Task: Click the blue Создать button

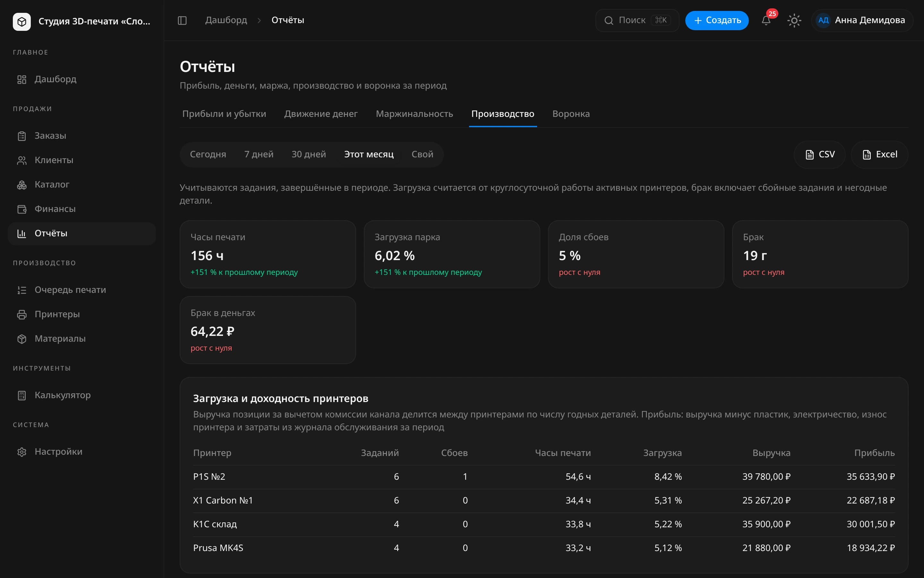Action: 717,20
